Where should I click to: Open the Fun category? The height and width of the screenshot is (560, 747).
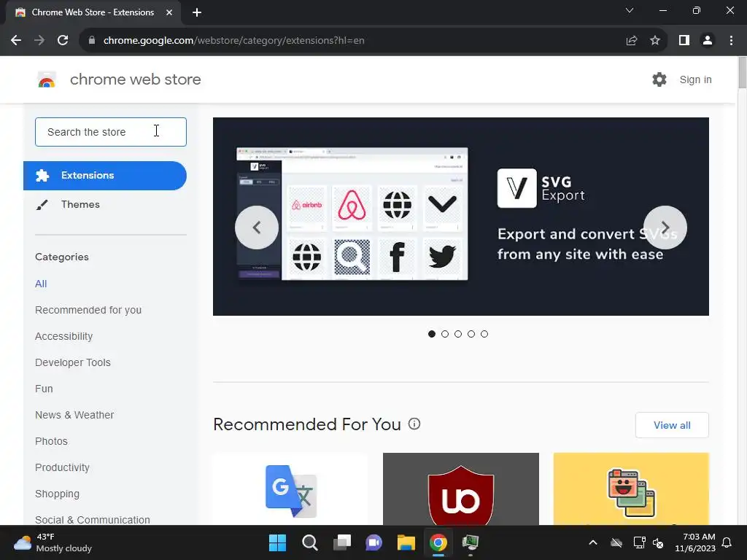tap(44, 389)
